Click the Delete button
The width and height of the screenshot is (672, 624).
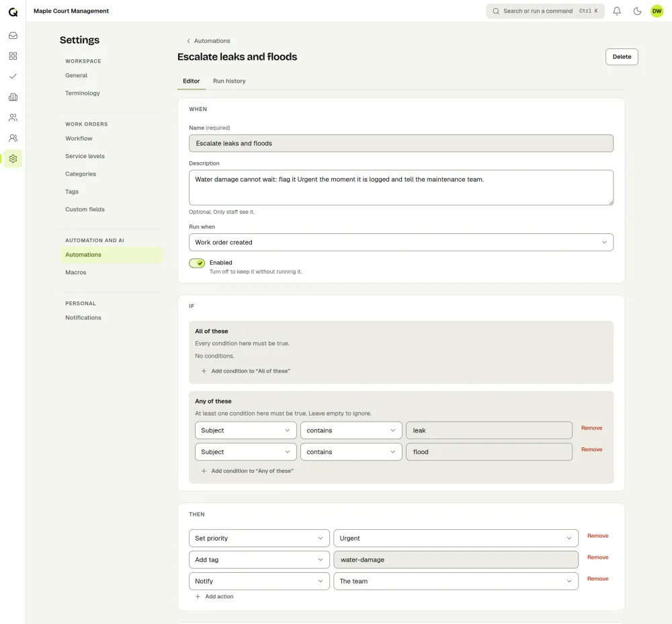622,56
